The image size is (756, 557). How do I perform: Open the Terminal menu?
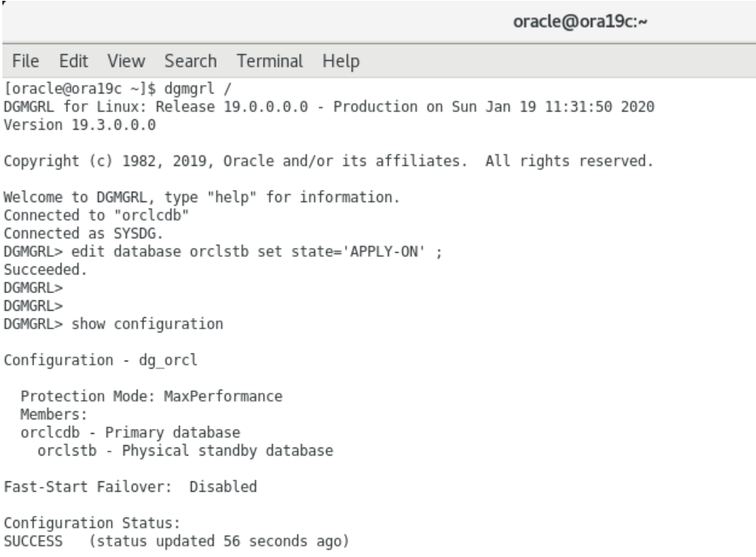(270, 61)
